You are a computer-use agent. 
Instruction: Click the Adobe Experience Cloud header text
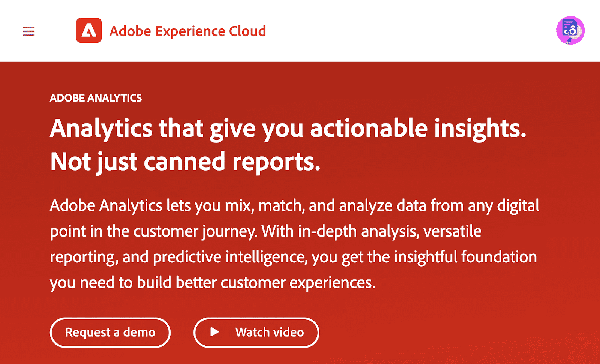pyautogui.click(x=187, y=31)
